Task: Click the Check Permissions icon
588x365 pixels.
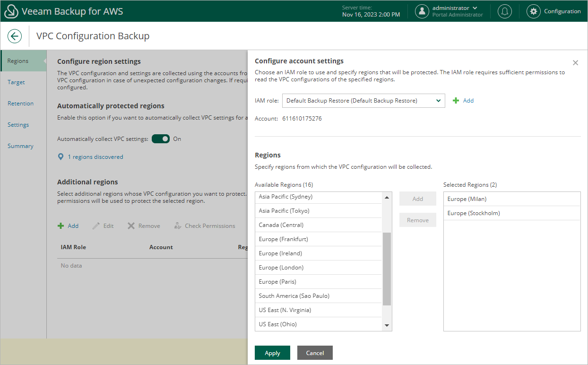Action: click(178, 226)
